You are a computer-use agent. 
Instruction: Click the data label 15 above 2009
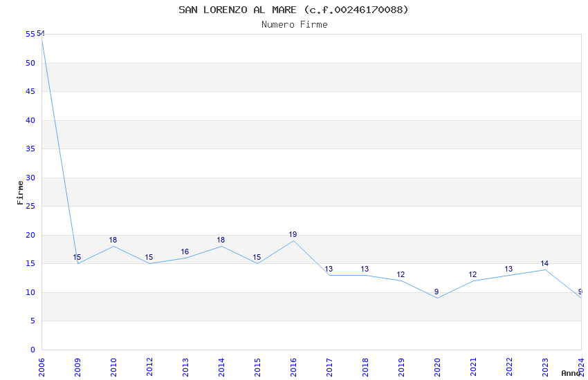(77, 258)
